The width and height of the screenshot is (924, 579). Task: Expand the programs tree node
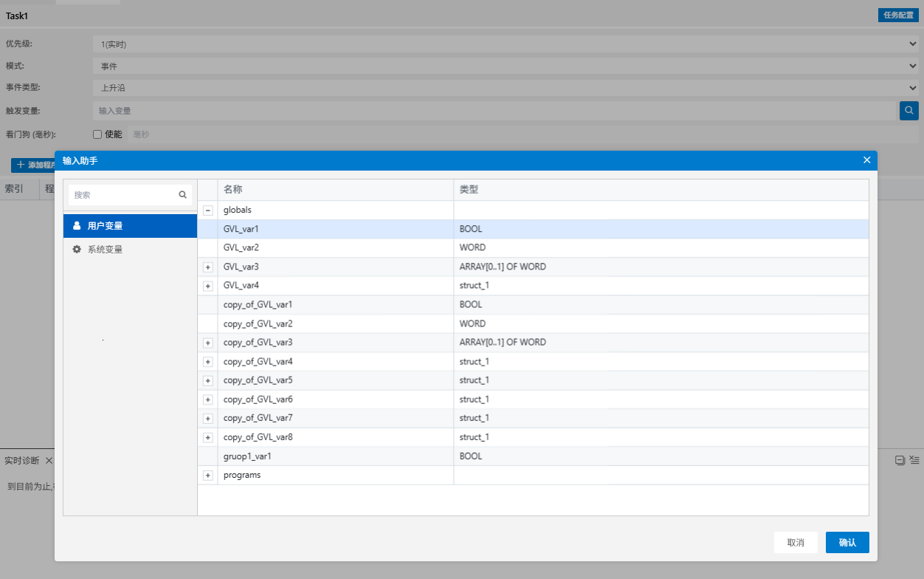click(x=207, y=476)
